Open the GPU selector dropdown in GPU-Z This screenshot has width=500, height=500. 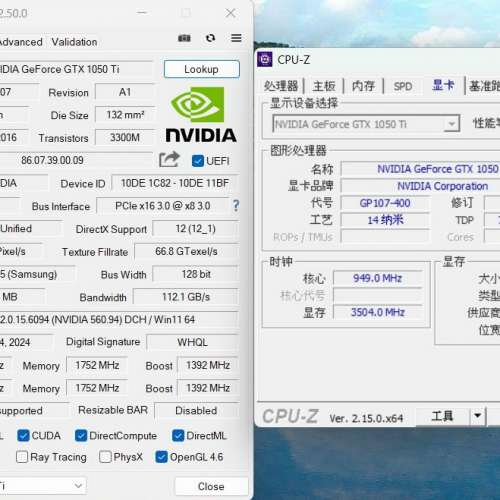43,486
